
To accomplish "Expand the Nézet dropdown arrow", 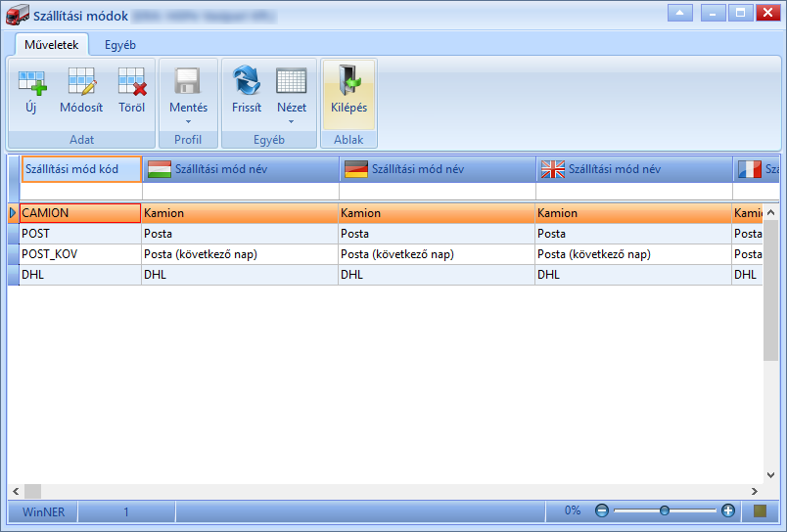I will [291, 122].
